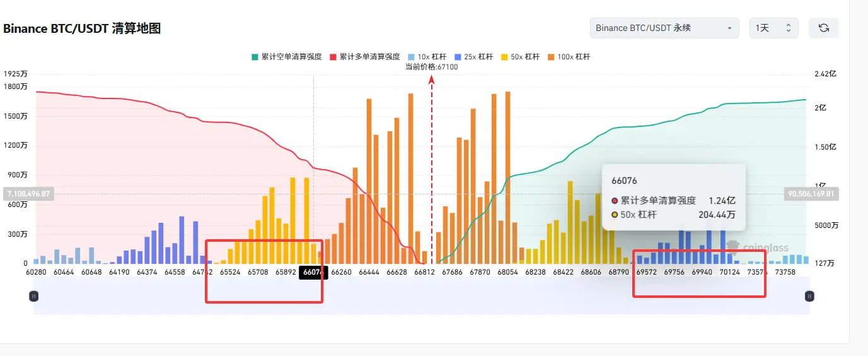Toggle 累计多单清算强度 legend series
This screenshot has width=868, height=356.
pyautogui.click(x=365, y=57)
